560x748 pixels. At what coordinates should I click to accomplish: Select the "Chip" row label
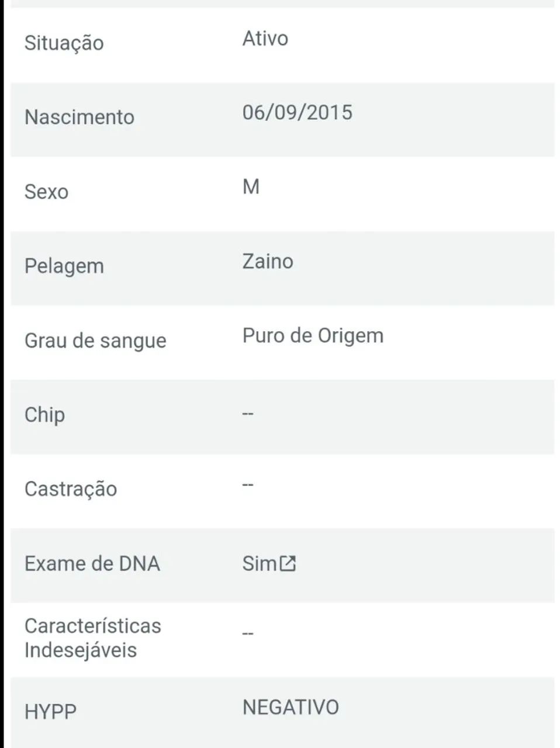(x=44, y=414)
